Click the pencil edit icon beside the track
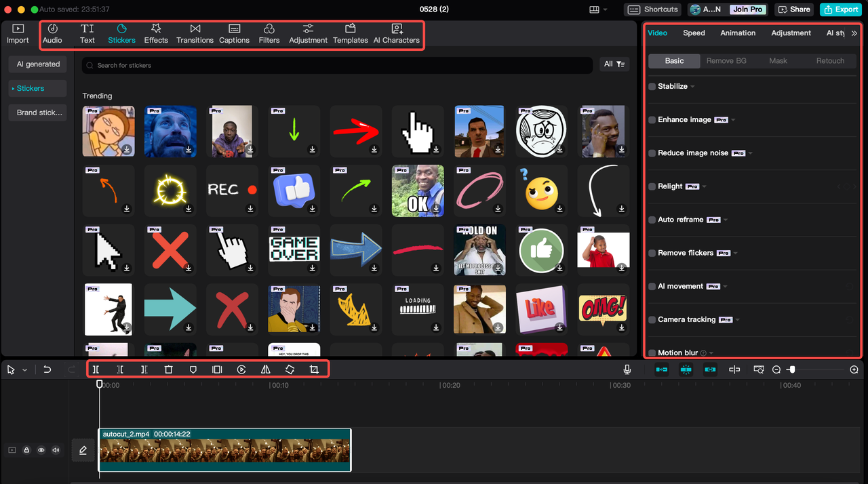The height and width of the screenshot is (484, 868). (83, 449)
